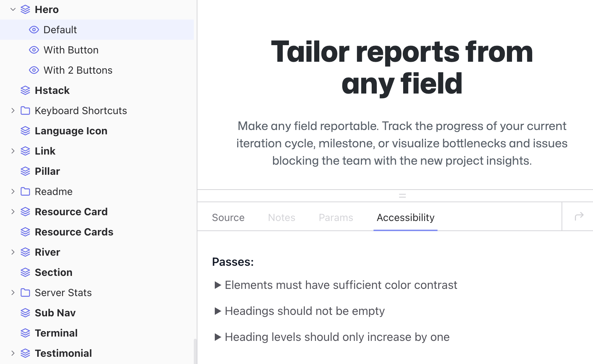Click the Hstack component layers icon

(25, 90)
